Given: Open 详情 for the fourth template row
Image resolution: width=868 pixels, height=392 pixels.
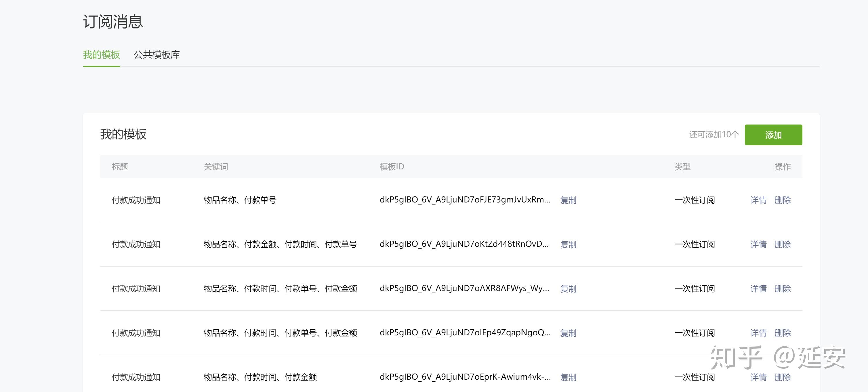Looking at the screenshot, I should [758, 333].
